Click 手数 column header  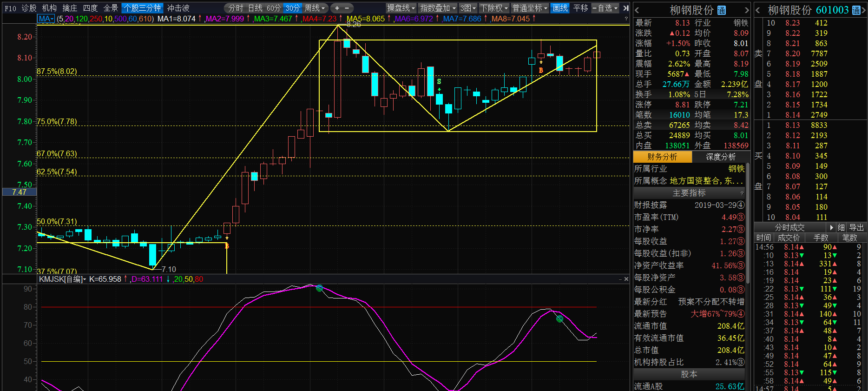[x=821, y=238]
